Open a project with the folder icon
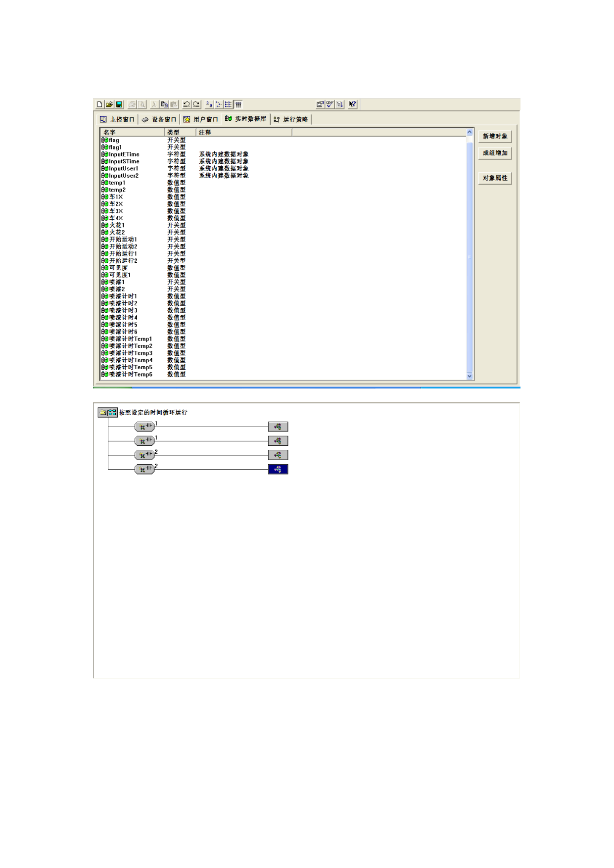Viewport: 614px width, 868px height. (109, 104)
